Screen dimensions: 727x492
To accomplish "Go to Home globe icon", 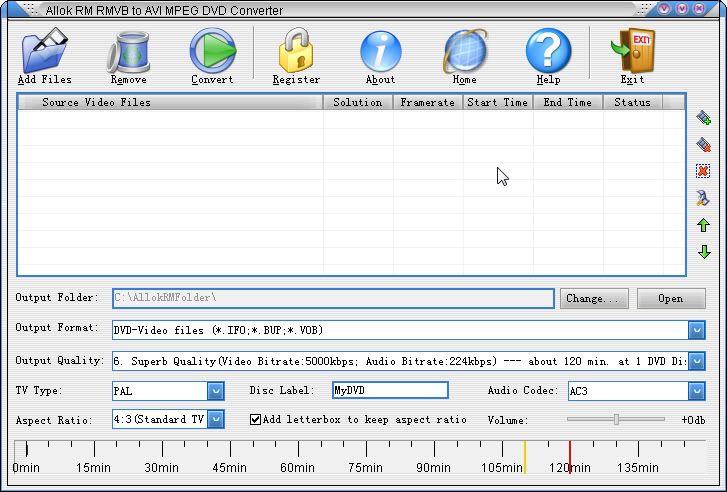I will click(x=464, y=50).
